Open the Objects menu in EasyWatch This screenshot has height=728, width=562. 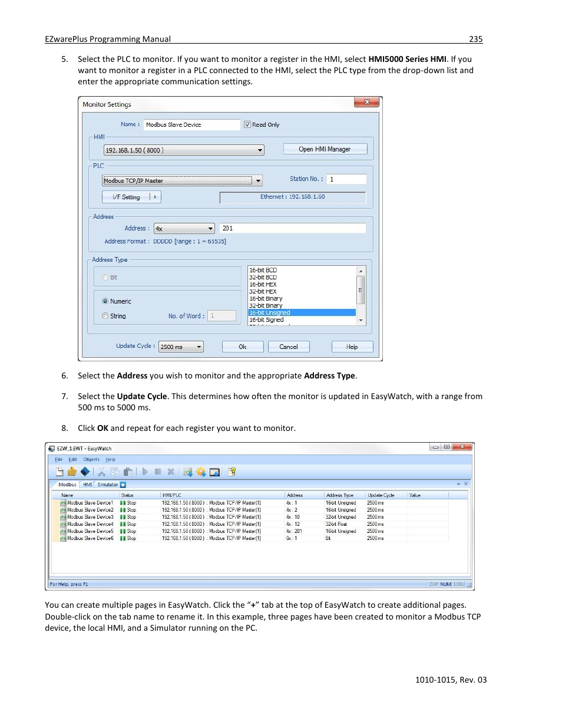pyautogui.click(x=91, y=459)
